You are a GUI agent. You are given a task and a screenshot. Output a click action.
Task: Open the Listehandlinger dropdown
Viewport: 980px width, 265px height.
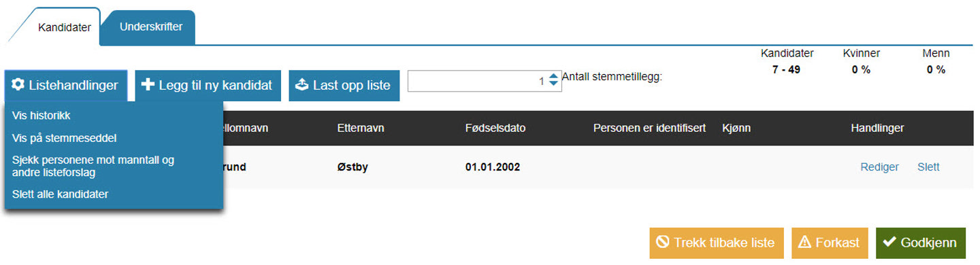point(65,86)
